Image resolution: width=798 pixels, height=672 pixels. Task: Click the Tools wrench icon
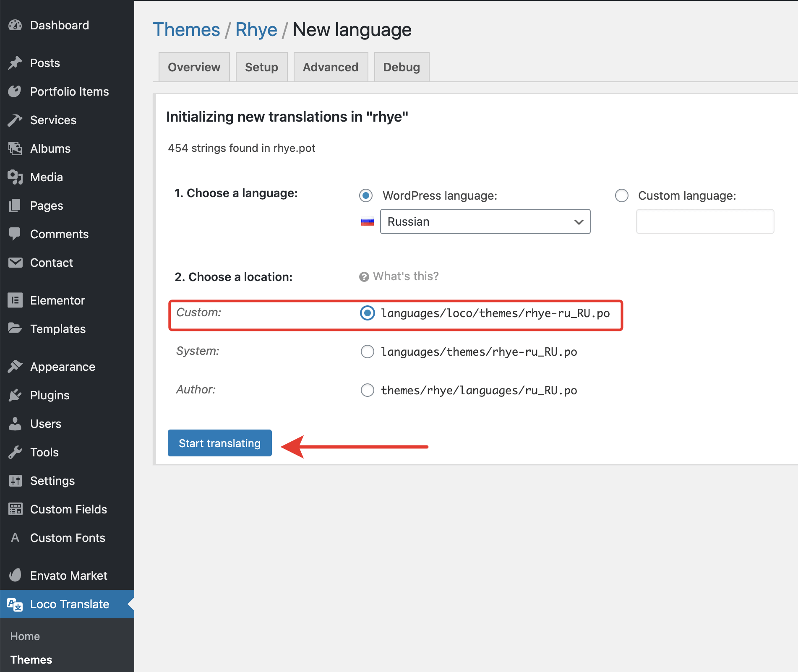click(x=15, y=452)
